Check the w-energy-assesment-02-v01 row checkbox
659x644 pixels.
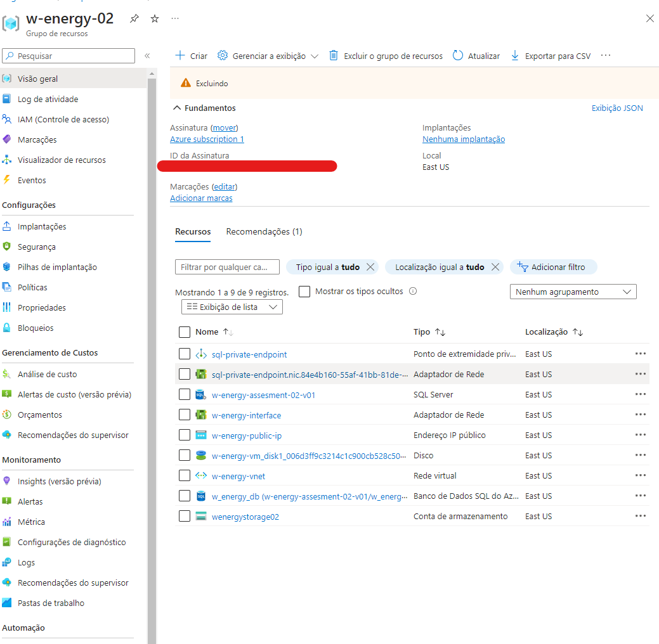[185, 394]
